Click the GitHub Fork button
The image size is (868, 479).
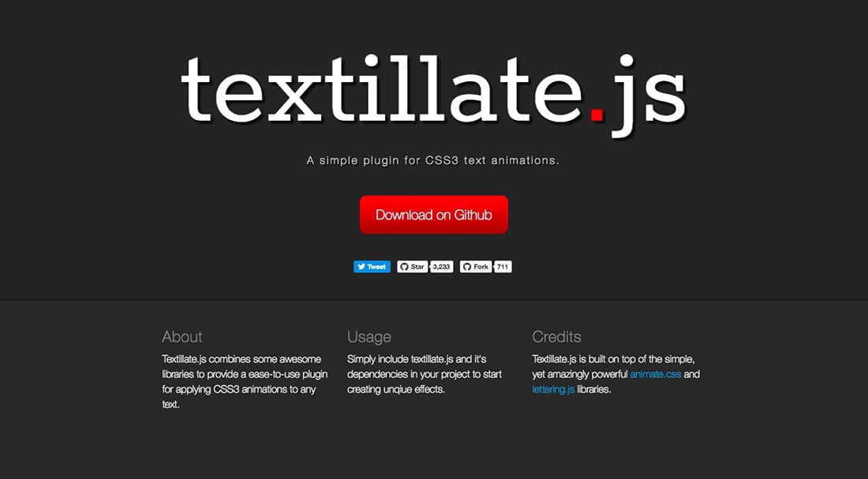476,267
